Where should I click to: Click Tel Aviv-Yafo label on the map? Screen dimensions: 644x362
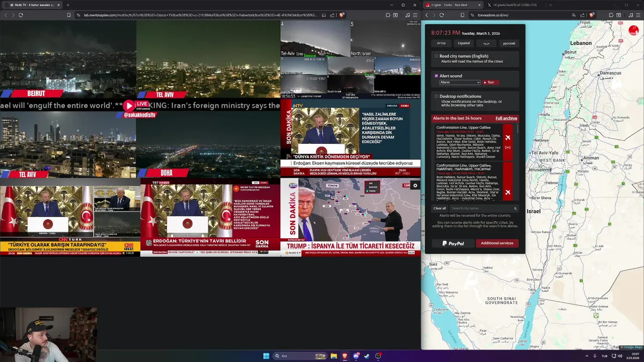click(545, 152)
